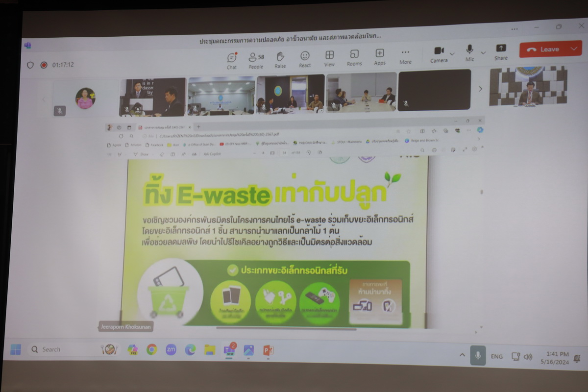Click the PDF page number field

284,152
